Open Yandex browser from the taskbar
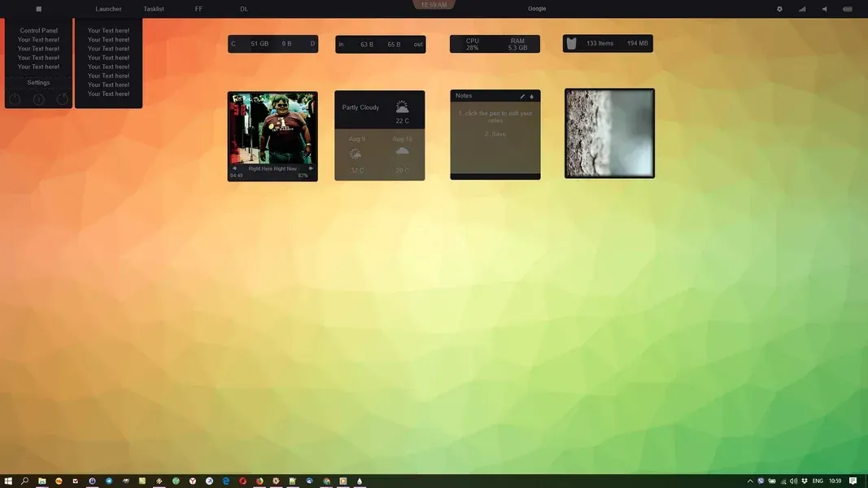 click(x=193, y=481)
